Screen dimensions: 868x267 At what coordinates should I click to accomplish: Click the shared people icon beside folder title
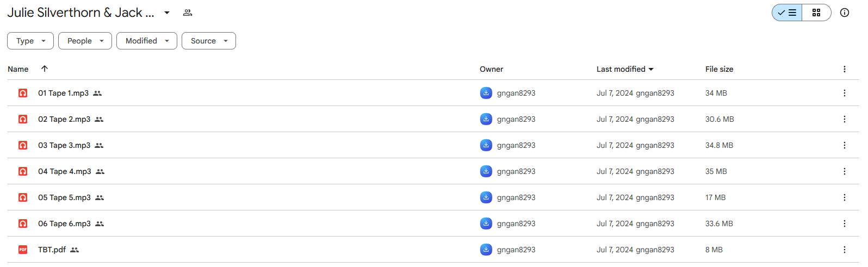(188, 13)
